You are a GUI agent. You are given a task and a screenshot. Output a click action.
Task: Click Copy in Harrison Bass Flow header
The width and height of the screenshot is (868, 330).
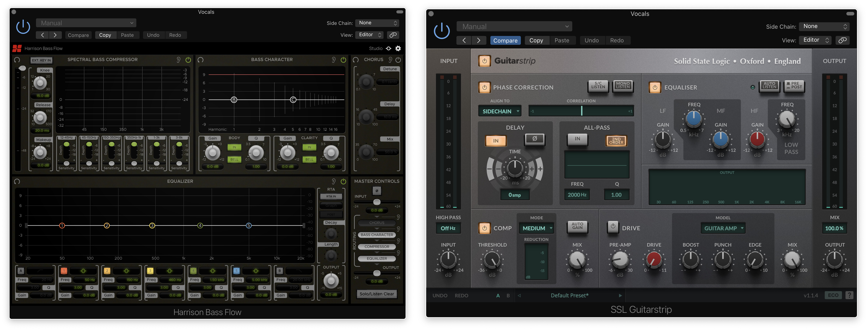coord(105,35)
